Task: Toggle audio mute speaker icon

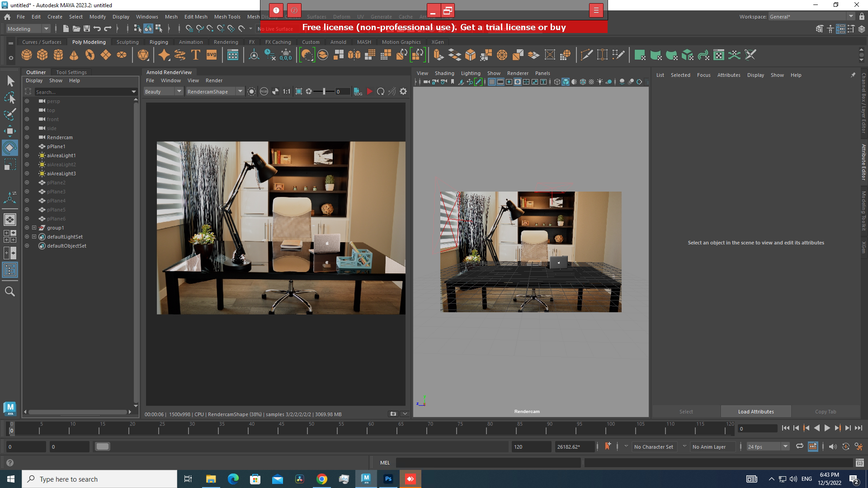Action: point(832,446)
